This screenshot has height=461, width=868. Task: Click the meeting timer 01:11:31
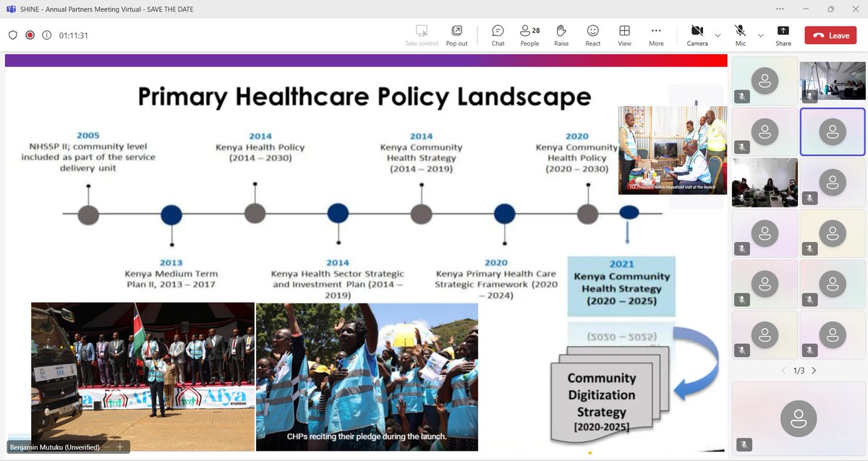click(74, 35)
